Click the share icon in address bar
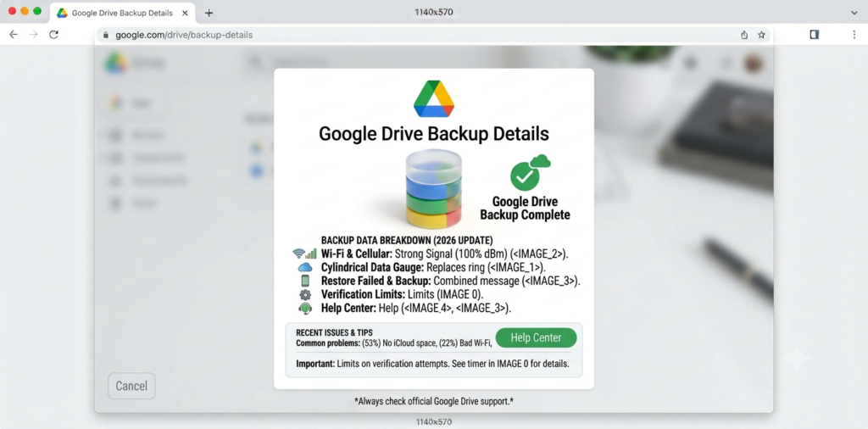The width and height of the screenshot is (868, 429). (744, 35)
